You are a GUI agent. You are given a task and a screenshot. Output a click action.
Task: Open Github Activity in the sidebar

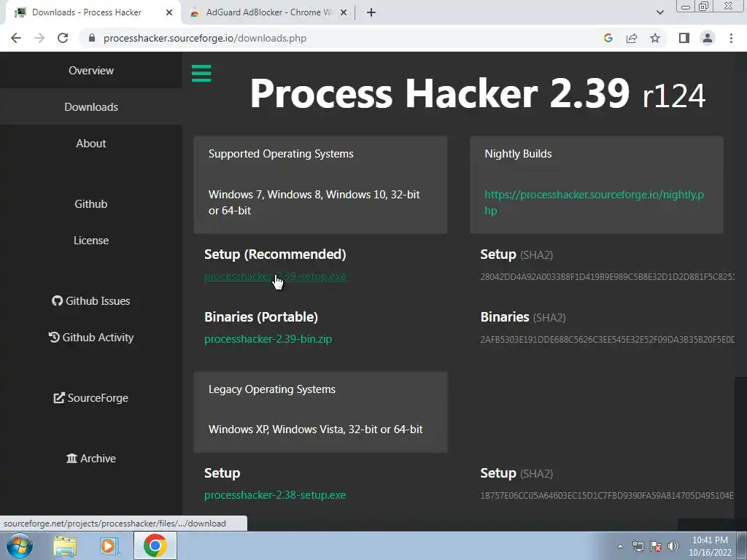point(91,337)
